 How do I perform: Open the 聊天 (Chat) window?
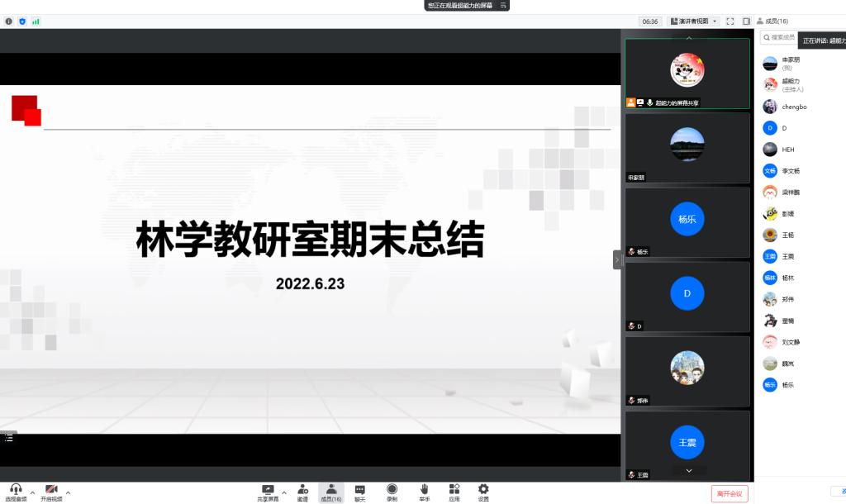359,492
